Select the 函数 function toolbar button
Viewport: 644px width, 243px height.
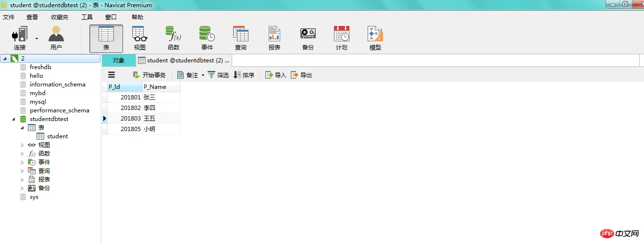point(173,38)
